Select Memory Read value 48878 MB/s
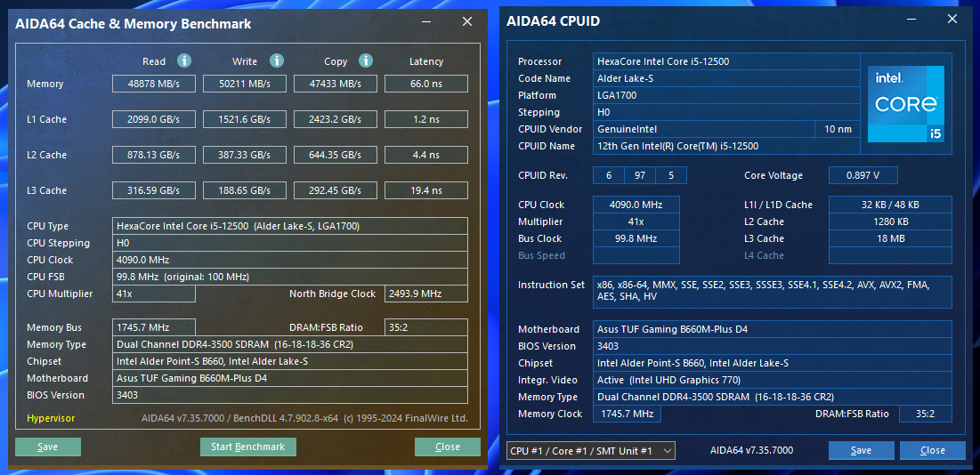Image resolution: width=980 pixels, height=475 pixels. point(154,84)
